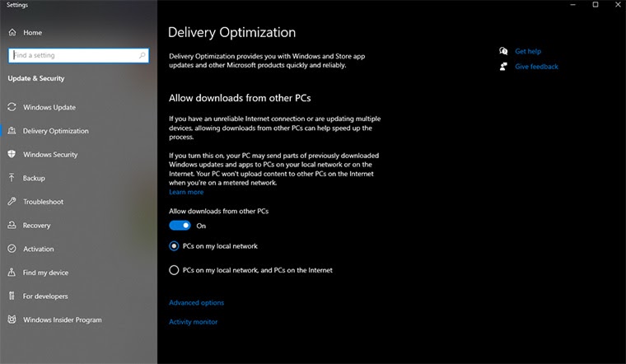Click the For developers tools icon

click(12, 296)
